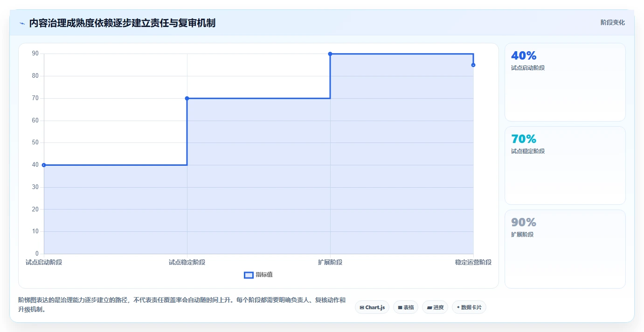Click the footer note starting with 阶梯图表达的是

click(x=182, y=305)
